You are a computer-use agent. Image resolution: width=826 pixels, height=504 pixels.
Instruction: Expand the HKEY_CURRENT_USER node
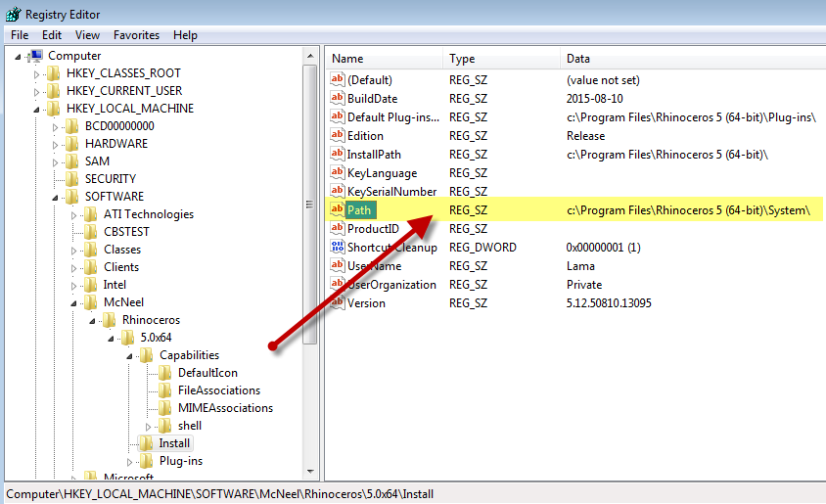click(x=36, y=92)
